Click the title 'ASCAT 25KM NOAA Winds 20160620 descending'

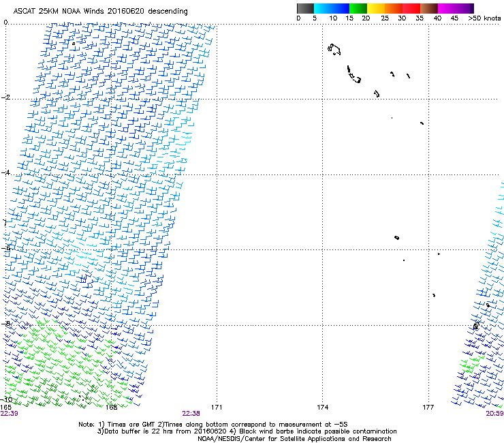100,11
